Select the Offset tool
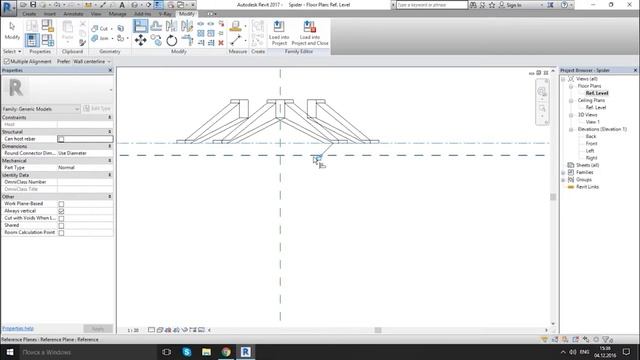Viewport: 640px width, 360px height. [x=156, y=26]
